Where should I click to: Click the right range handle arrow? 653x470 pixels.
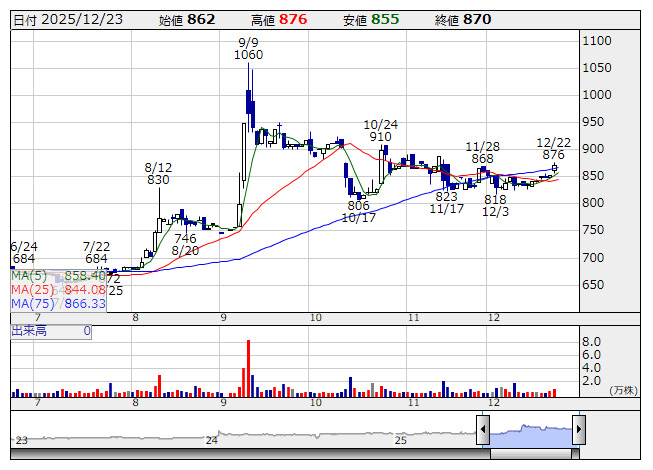click(x=578, y=430)
